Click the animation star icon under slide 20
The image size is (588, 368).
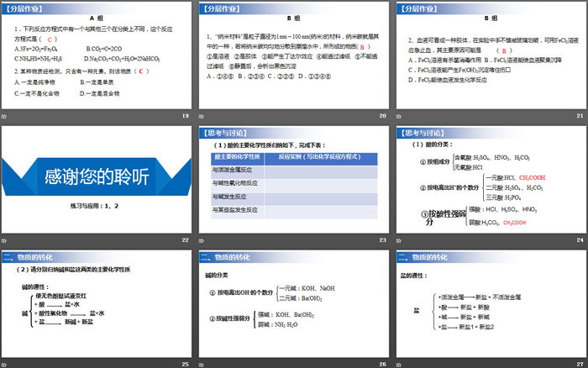(x=202, y=115)
